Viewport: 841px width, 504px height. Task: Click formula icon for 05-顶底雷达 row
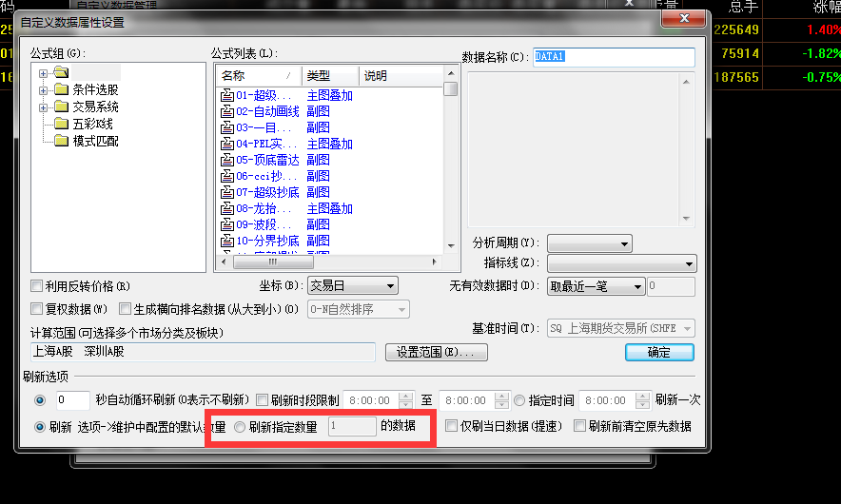pos(227,160)
